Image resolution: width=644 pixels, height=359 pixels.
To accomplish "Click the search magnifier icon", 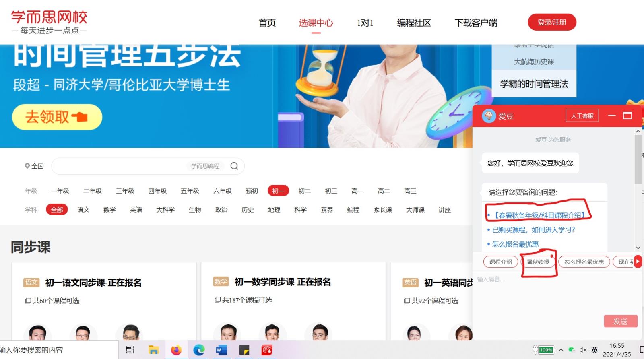I will (234, 166).
